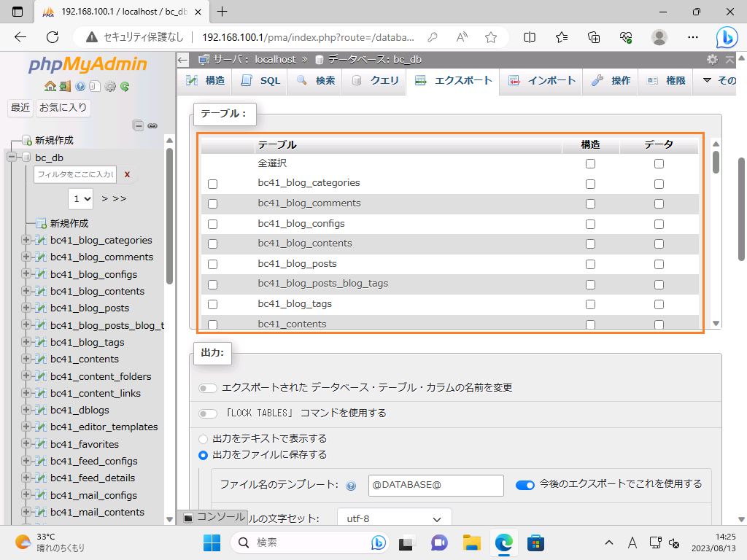Click the collapse-all icon in the navigation panel
The image size is (747, 560).
[138, 125]
